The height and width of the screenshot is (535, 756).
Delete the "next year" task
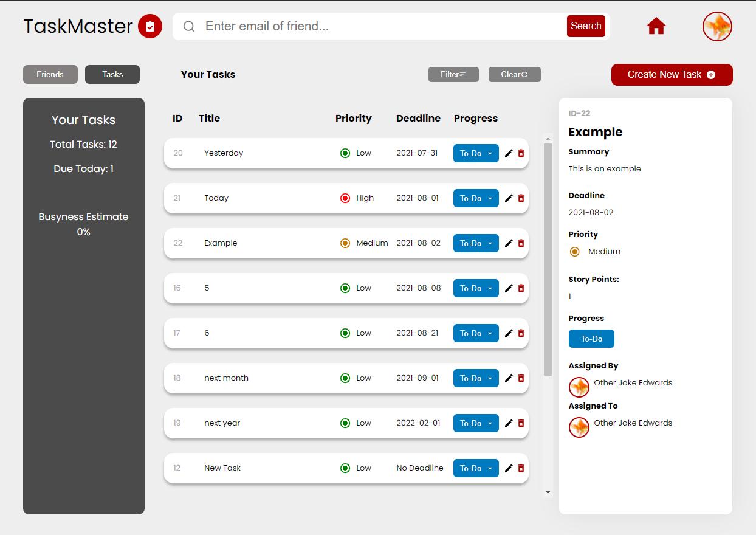pyautogui.click(x=520, y=423)
